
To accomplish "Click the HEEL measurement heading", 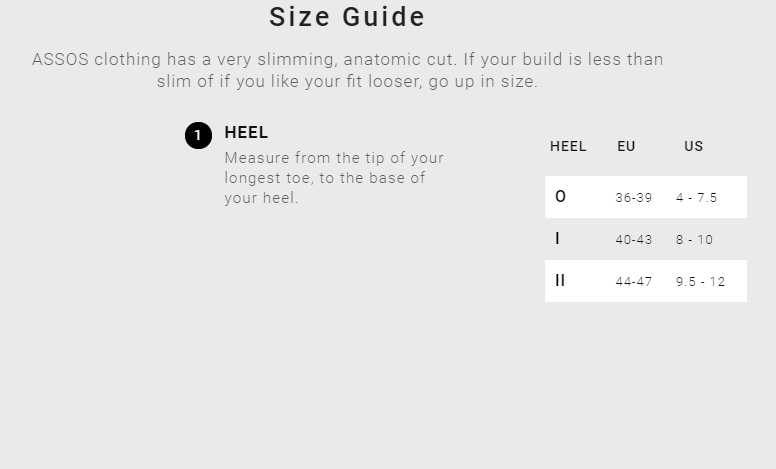I will (246, 133).
